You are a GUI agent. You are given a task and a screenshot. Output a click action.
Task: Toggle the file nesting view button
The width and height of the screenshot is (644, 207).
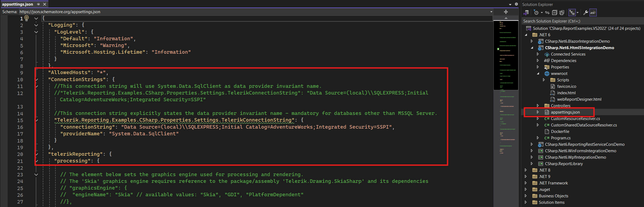click(572, 13)
